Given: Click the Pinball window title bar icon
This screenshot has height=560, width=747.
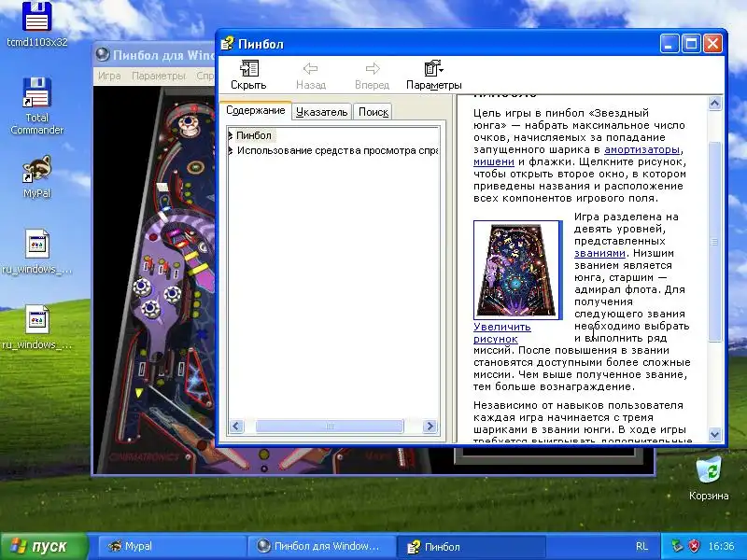Looking at the screenshot, I should [103, 55].
